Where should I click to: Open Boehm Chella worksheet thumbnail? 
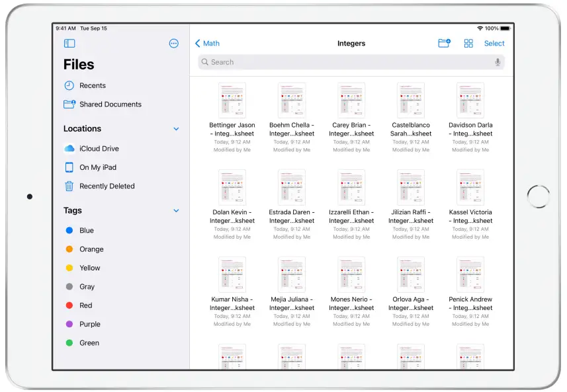292,100
